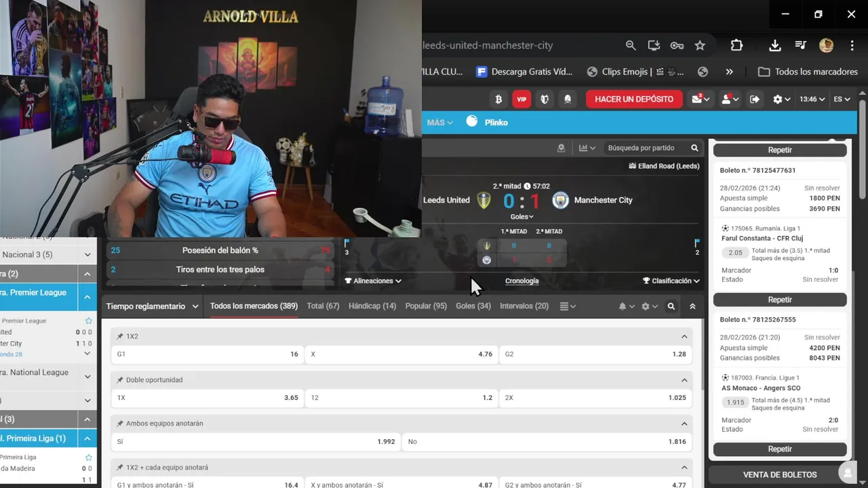Select Sí at 1.992 for both teams scoring

[256, 441]
